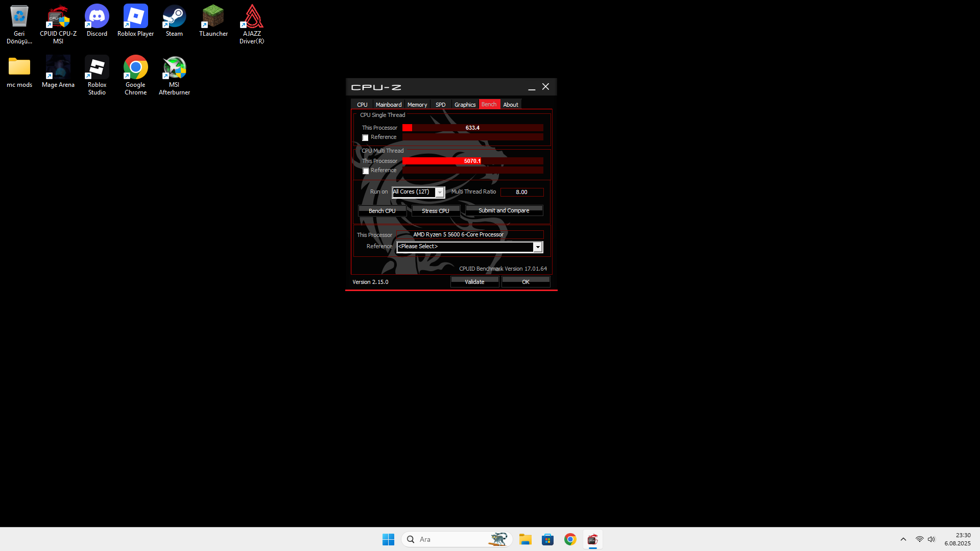980x551 pixels.
Task: Open the Steam desktop shortcut
Action: point(174,21)
